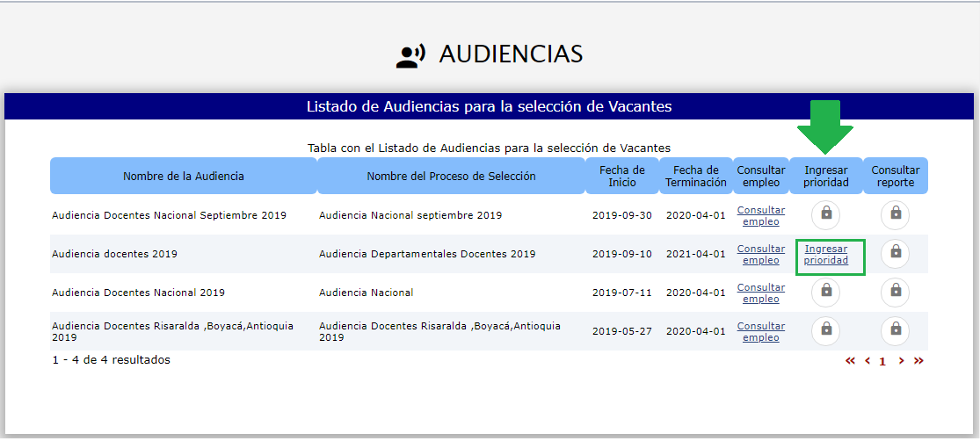Click Consultar reporte lock for Risaralda, Boyacá, Antioquia row
The width and height of the screenshot is (980, 441).
(x=895, y=330)
